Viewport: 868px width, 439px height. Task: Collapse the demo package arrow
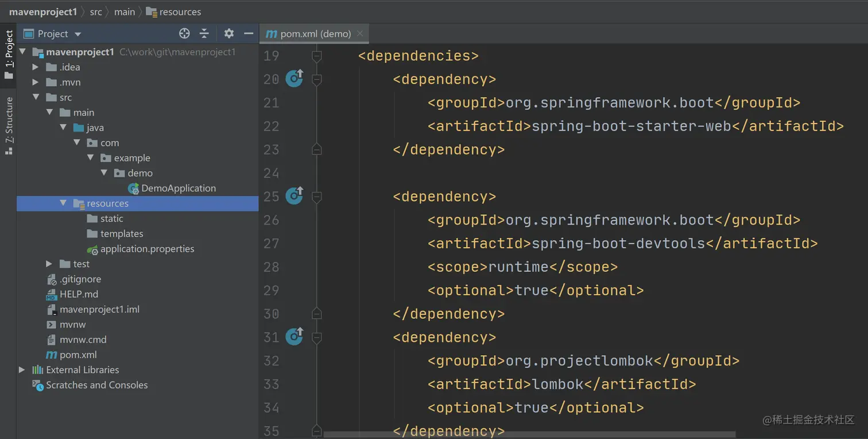click(104, 173)
